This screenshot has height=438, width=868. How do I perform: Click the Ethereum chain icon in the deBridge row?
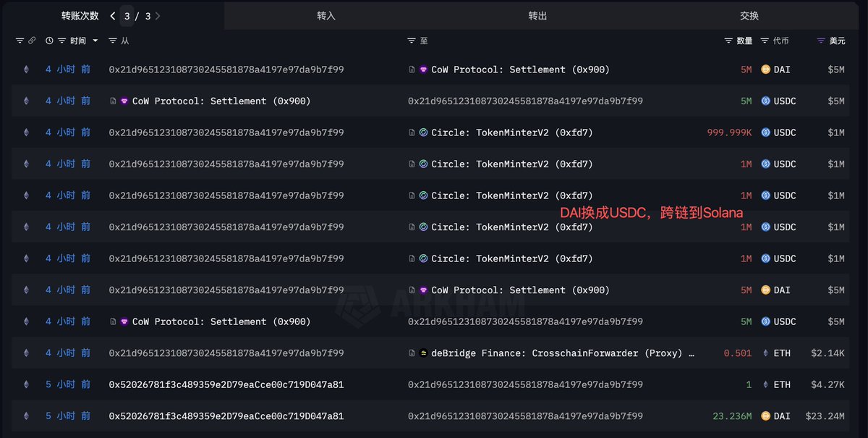coord(27,353)
